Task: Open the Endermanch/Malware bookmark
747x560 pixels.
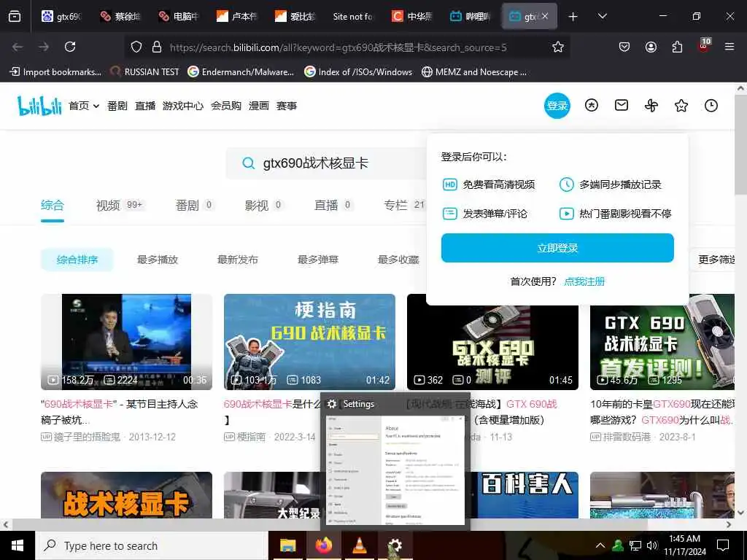Action: pyautogui.click(x=241, y=72)
